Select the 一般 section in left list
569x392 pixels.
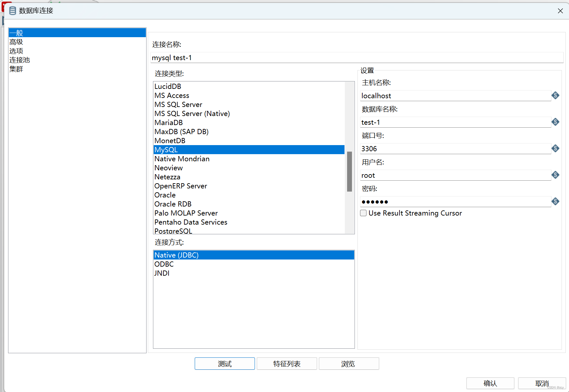point(77,33)
